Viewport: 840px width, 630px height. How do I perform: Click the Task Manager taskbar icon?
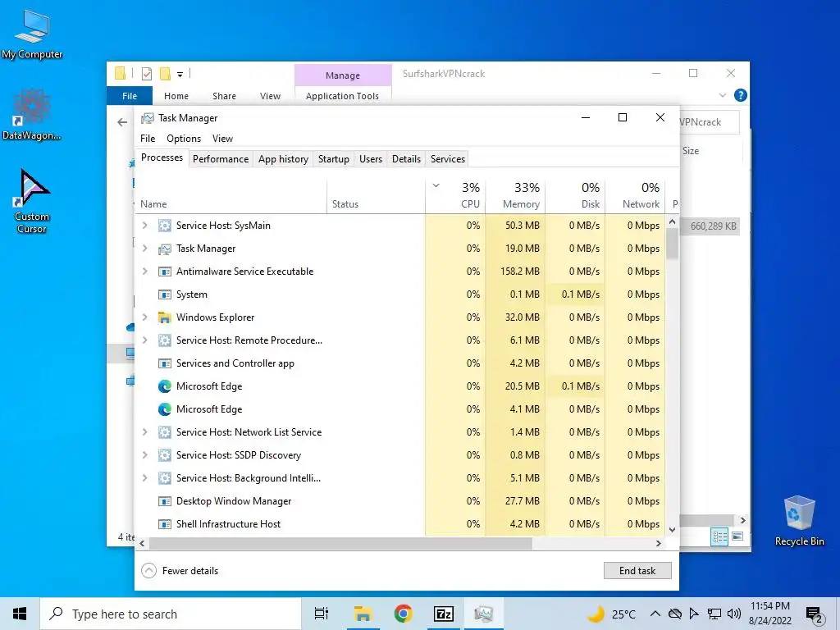483,614
